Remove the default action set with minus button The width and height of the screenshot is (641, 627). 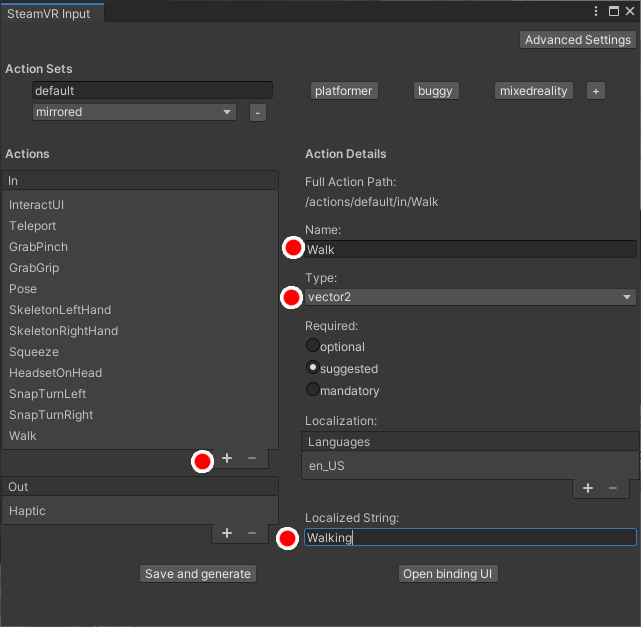point(258,112)
